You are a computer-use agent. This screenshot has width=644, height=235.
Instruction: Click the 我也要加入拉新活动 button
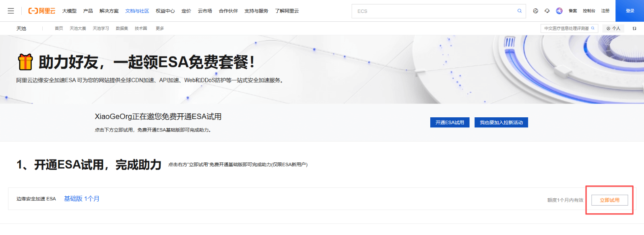pyautogui.click(x=501, y=123)
